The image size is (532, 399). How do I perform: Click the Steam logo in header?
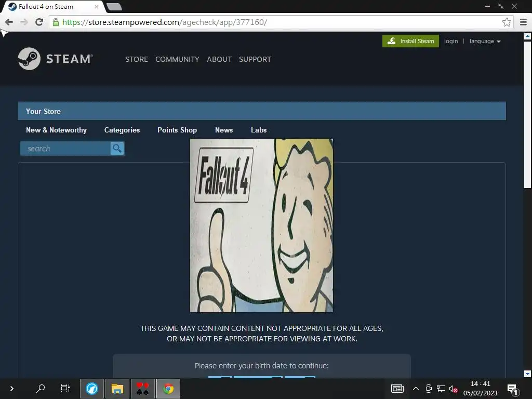[x=55, y=59]
